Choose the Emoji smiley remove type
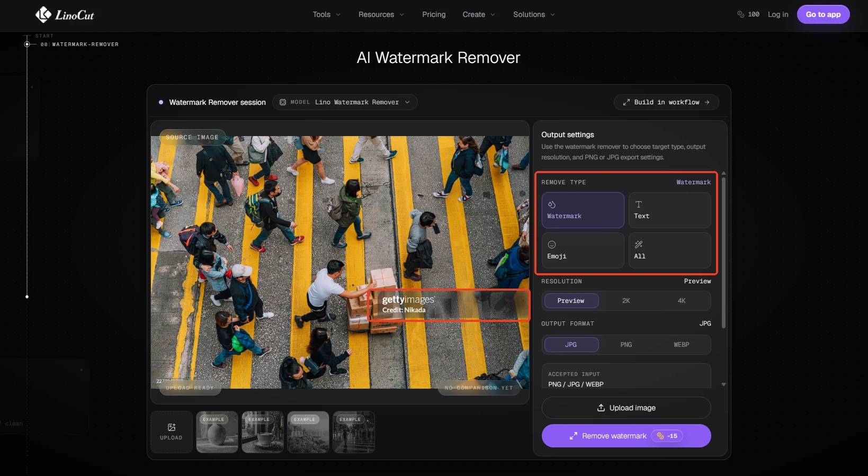The width and height of the screenshot is (868, 476). coord(583,250)
